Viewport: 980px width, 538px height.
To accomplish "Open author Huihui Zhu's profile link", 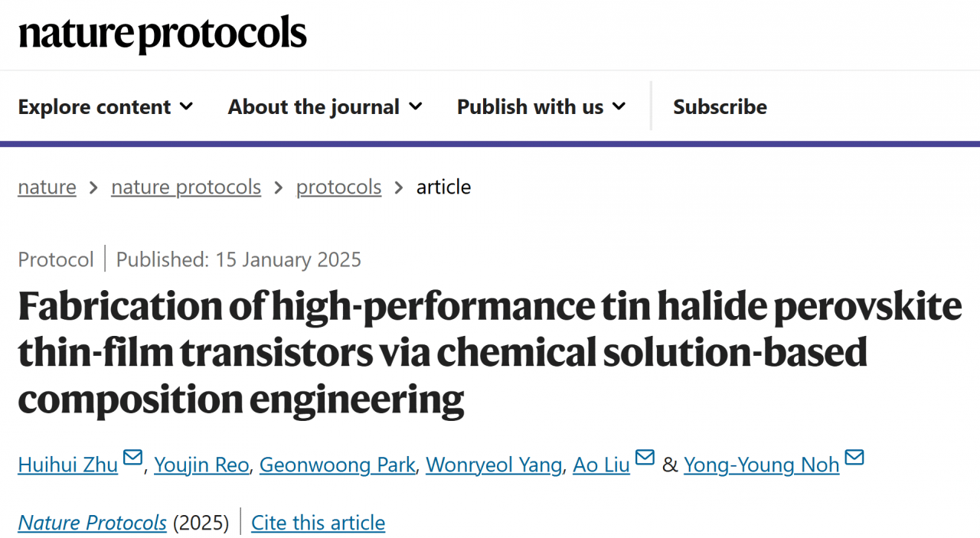I will pyautogui.click(x=67, y=465).
